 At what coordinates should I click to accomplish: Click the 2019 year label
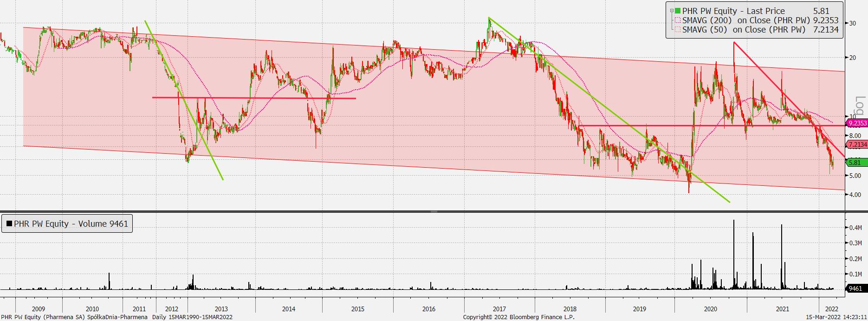click(x=639, y=309)
